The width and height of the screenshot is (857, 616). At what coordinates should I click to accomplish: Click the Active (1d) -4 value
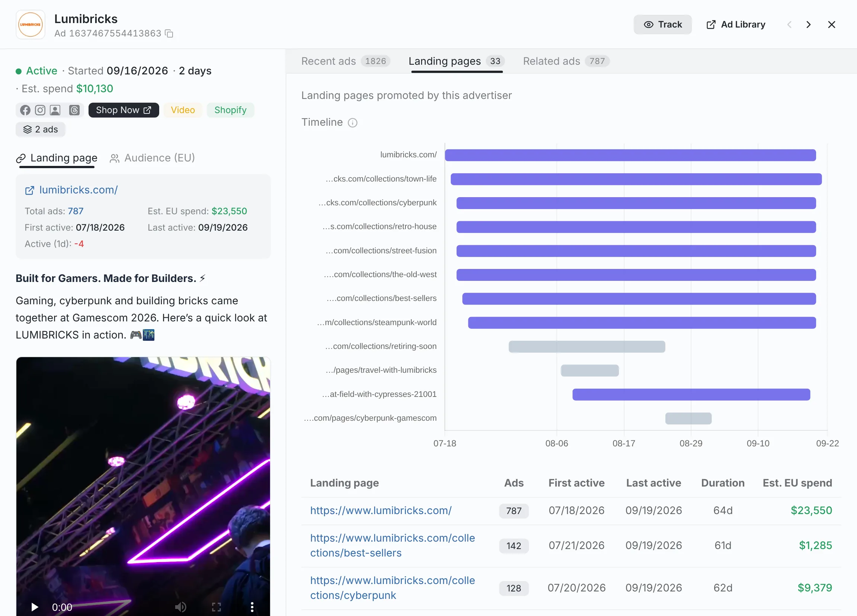tap(79, 244)
